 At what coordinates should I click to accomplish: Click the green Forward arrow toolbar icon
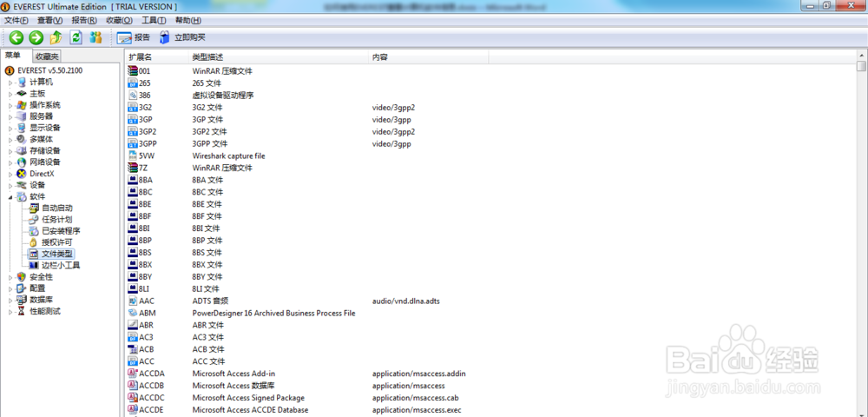pyautogui.click(x=36, y=37)
